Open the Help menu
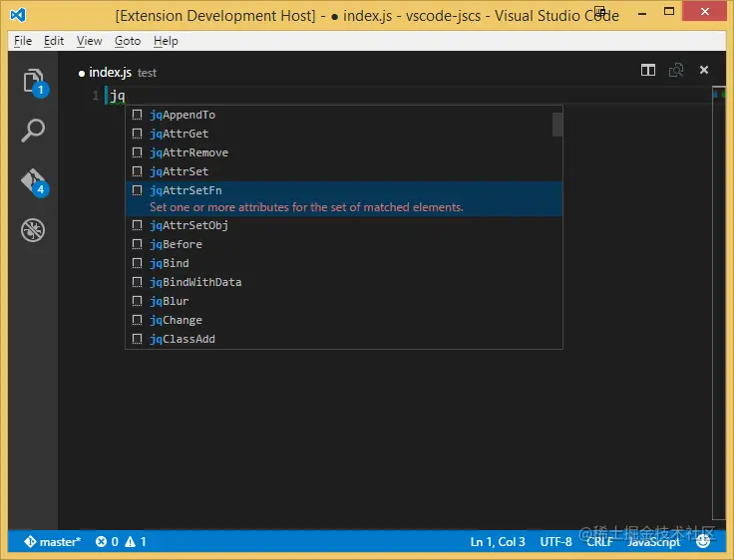The height and width of the screenshot is (560, 734). pyautogui.click(x=166, y=41)
